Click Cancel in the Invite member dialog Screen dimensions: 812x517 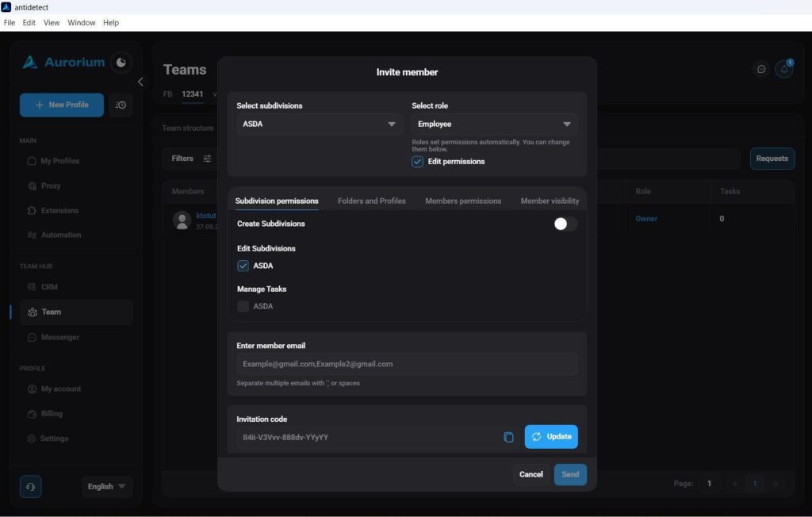(x=530, y=474)
